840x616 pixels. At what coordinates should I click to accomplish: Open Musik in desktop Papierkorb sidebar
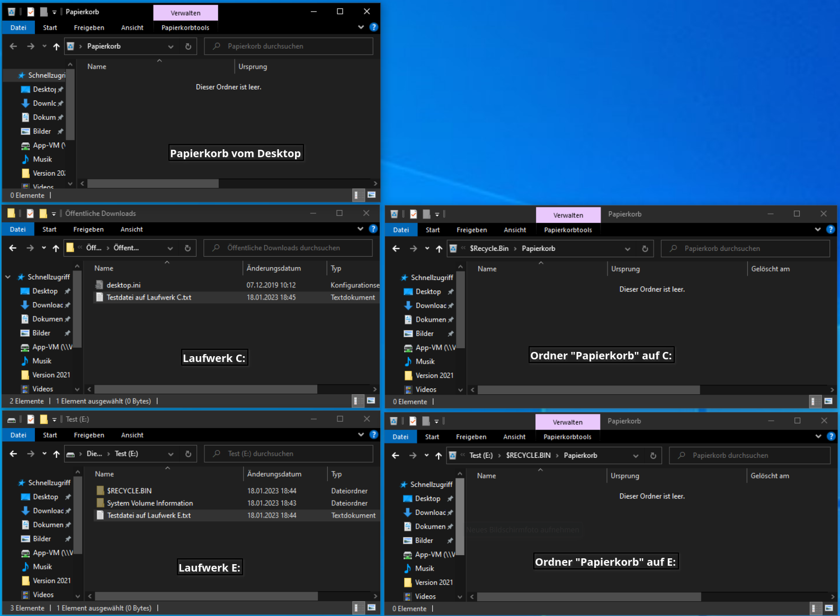coord(42,159)
